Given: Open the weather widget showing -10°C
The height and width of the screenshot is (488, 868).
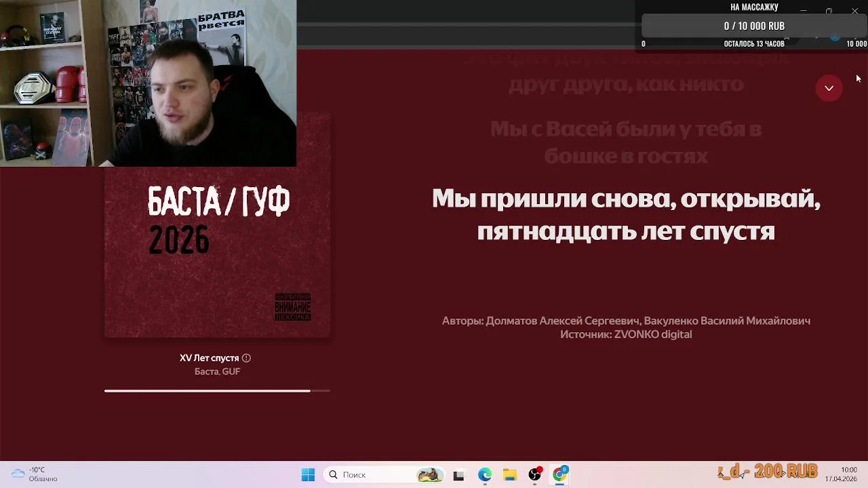Looking at the screenshot, I should click(x=35, y=474).
